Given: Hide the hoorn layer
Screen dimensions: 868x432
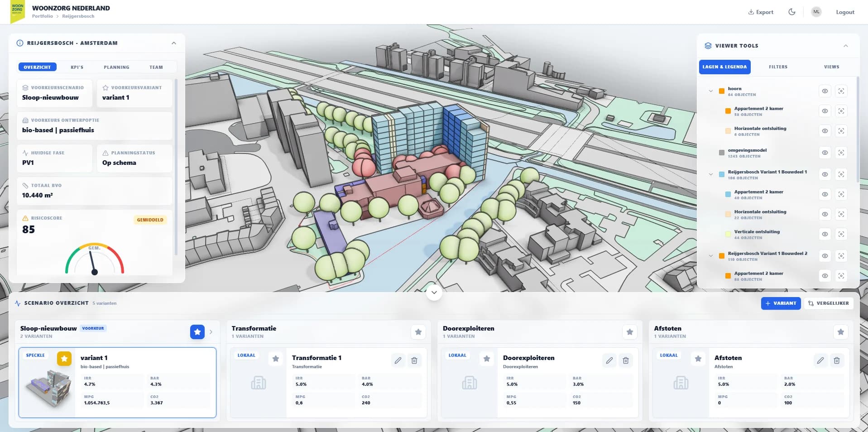Looking at the screenshot, I should pyautogui.click(x=825, y=91).
